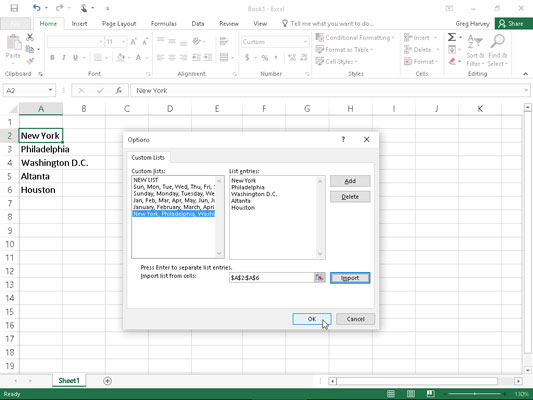Click the Insert Function fx icon
This screenshot has width=533, height=400.
click(x=119, y=90)
